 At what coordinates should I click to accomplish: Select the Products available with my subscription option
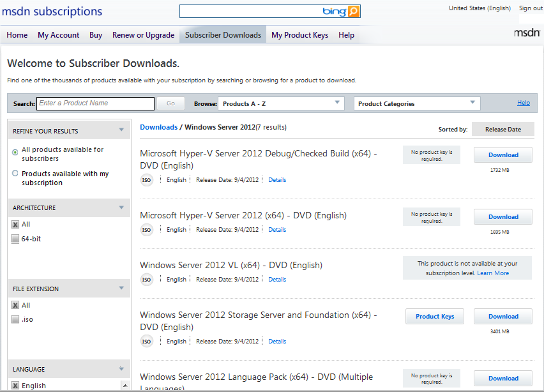pyautogui.click(x=14, y=174)
